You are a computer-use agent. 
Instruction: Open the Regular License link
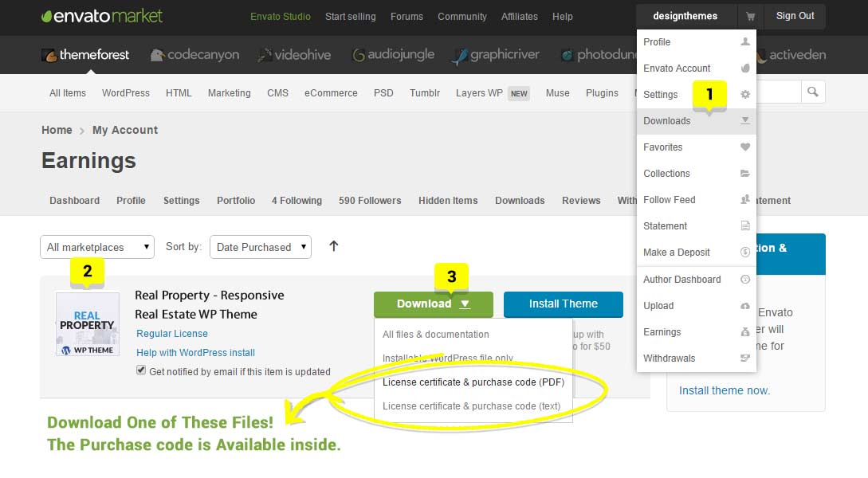coord(171,334)
